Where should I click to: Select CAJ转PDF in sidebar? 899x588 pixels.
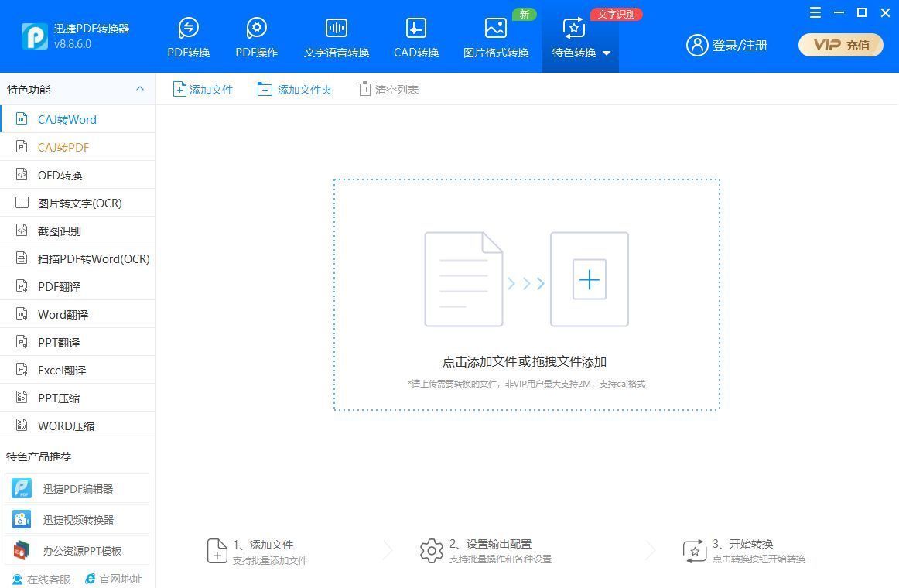click(x=77, y=147)
